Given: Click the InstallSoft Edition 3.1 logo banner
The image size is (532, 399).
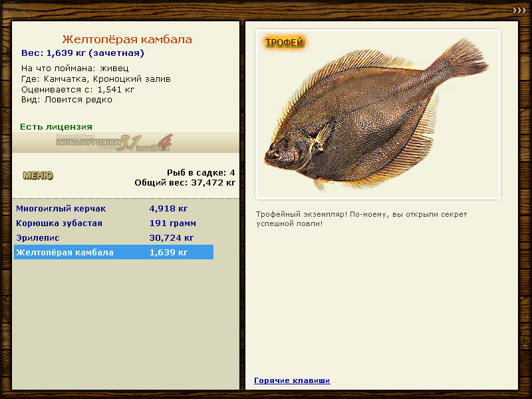Looking at the screenshot, I should (x=114, y=142).
